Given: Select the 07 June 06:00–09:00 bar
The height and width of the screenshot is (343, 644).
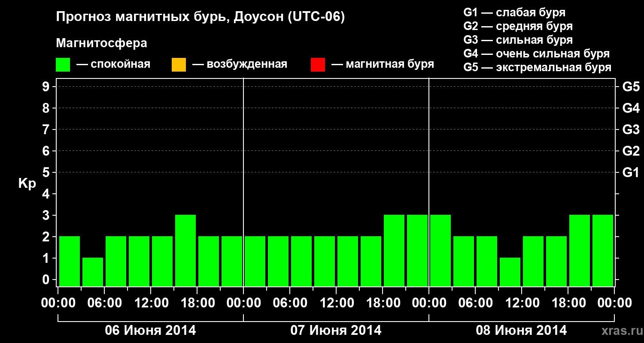Looking at the screenshot, I should tap(301, 261).
